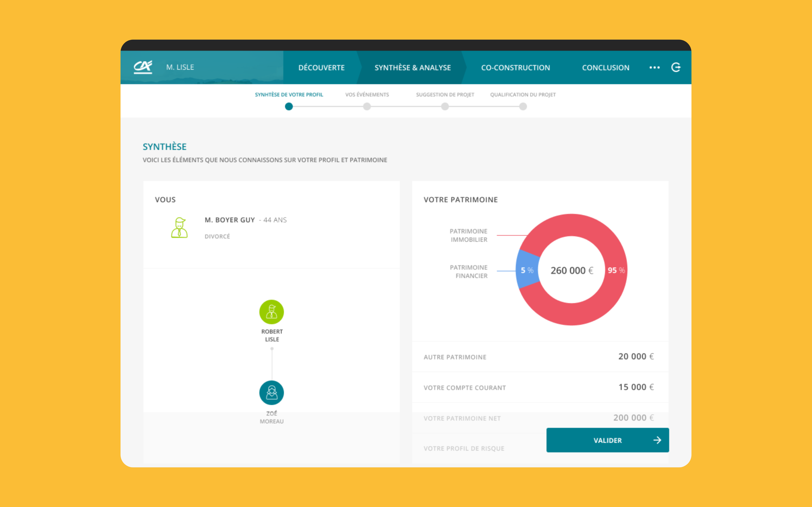812x507 pixels.
Task: Click the blue 5% financier chart segment
Action: (x=527, y=270)
